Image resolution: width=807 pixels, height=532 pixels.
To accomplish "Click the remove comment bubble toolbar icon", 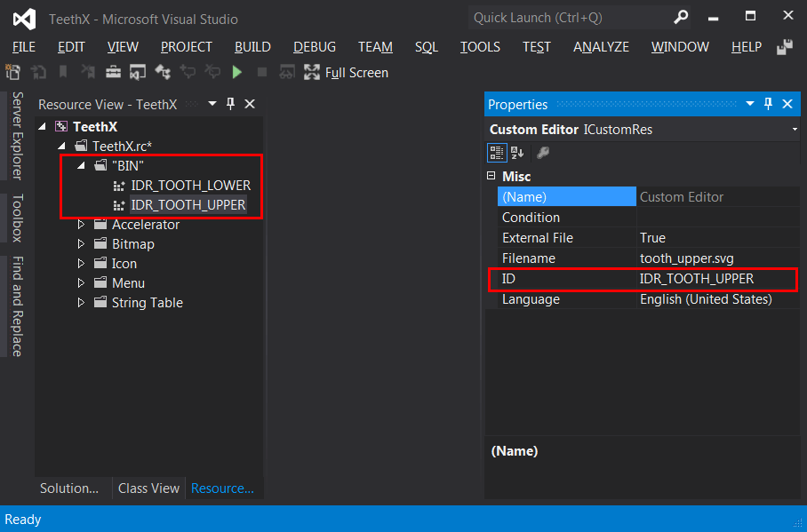I will coord(212,72).
